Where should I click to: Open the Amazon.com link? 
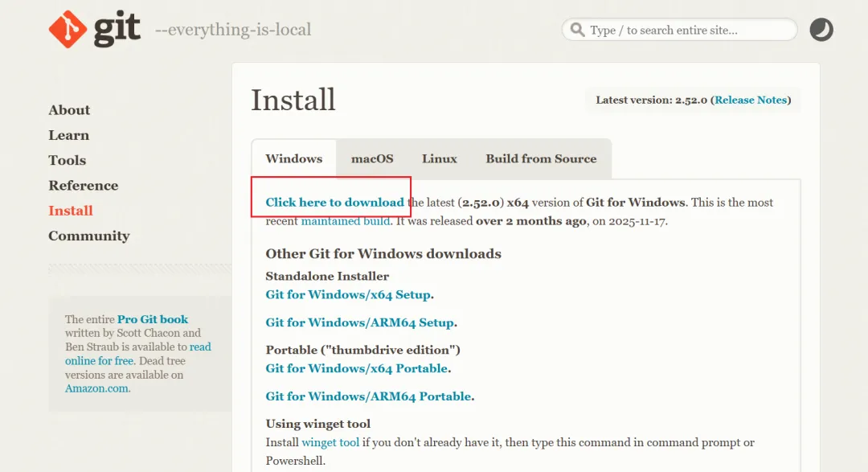click(97, 389)
